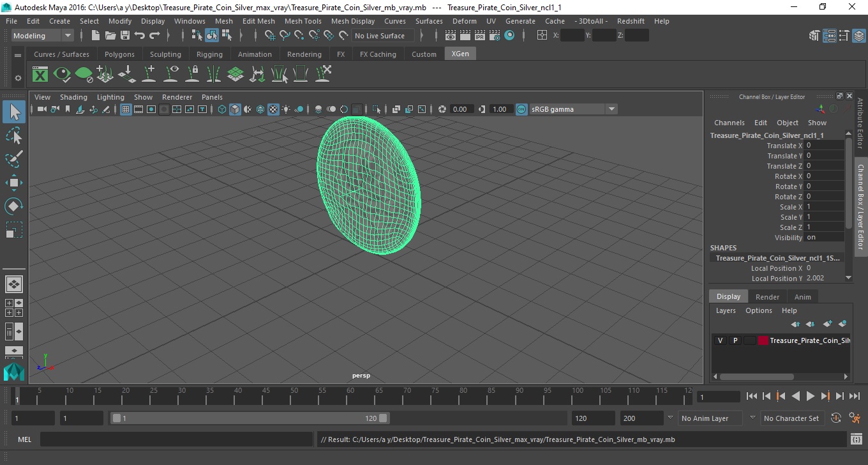868x465 pixels.
Task: Go to start of playback range
Action: 752,396
